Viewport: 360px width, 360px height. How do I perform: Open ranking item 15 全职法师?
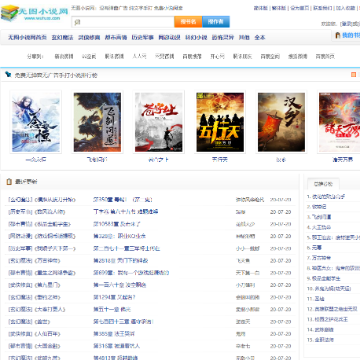tap(324, 340)
